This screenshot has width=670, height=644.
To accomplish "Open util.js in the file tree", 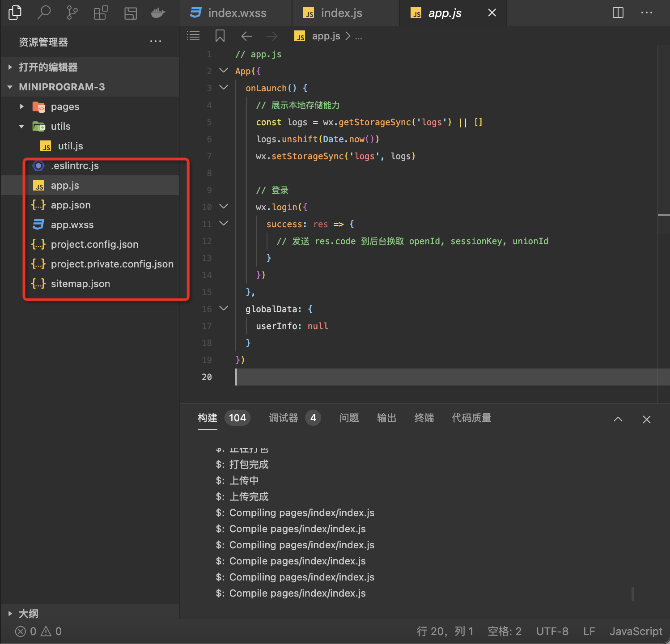I will 89,146.
